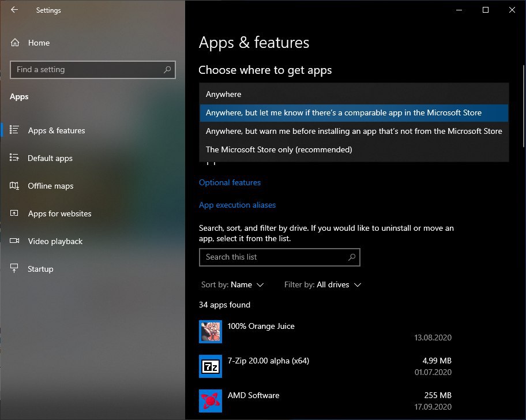Click the Search this list field
The width and height of the screenshot is (526, 420).
[279, 257]
